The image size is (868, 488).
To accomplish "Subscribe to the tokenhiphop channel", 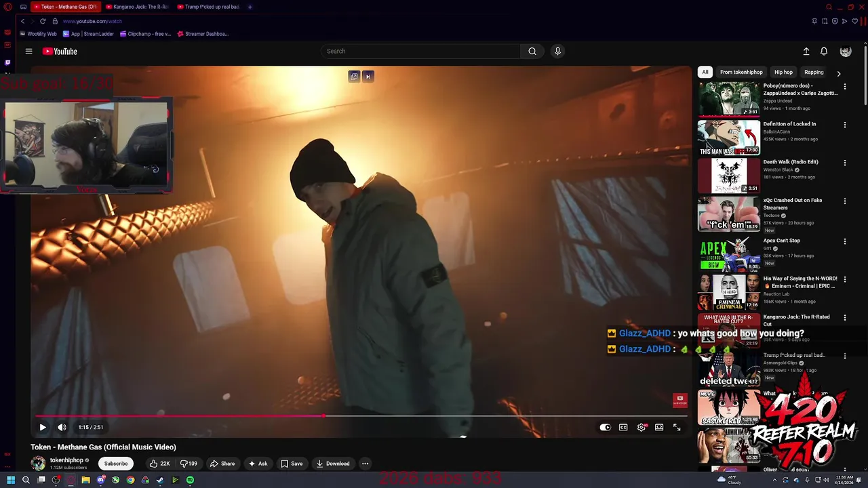I will [x=115, y=464].
